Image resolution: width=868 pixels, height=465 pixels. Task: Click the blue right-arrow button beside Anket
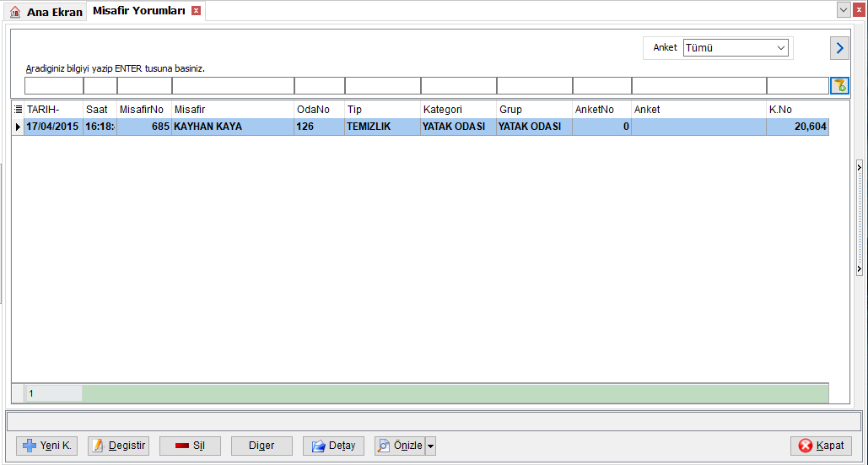point(840,48)
